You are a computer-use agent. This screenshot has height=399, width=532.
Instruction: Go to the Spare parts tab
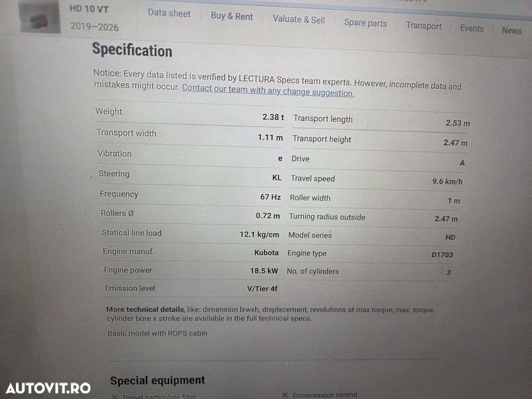click(365, 23)
